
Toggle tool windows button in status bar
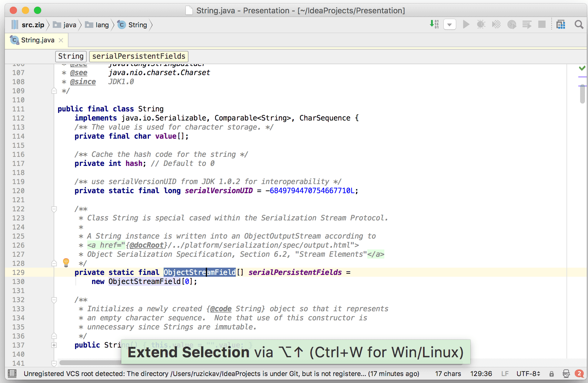click(12, 374)
